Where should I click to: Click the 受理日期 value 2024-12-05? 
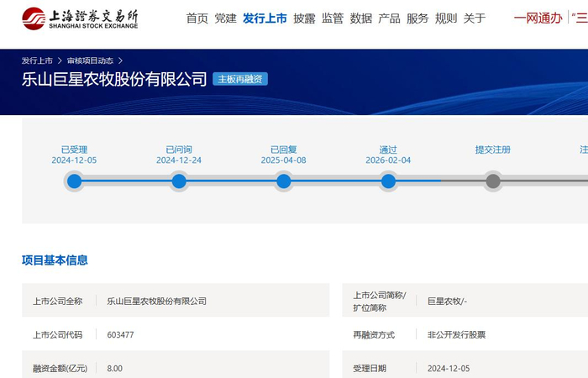point(449,369)
